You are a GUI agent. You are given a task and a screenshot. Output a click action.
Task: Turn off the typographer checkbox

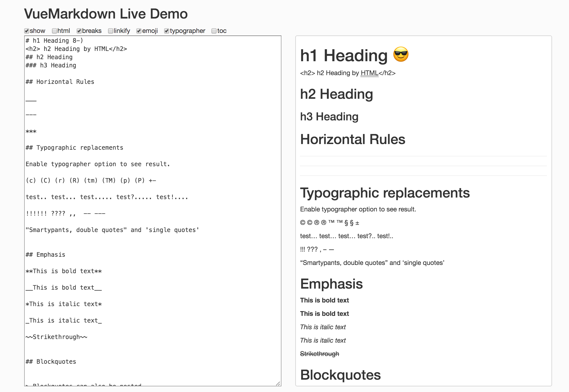(x=167, y=31)
